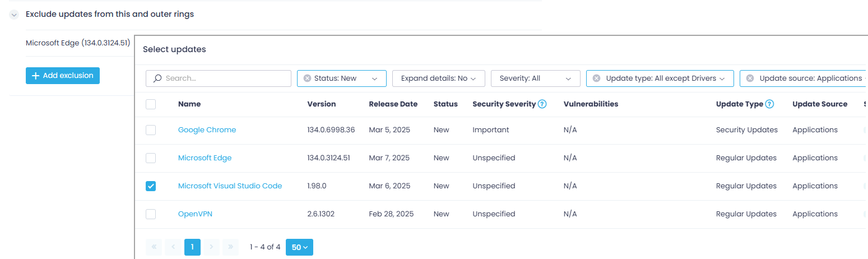The height and width of the screenshot is (259, 868).
Task: Click version 1.98.0 cell
Action: [x=317, y=186]
